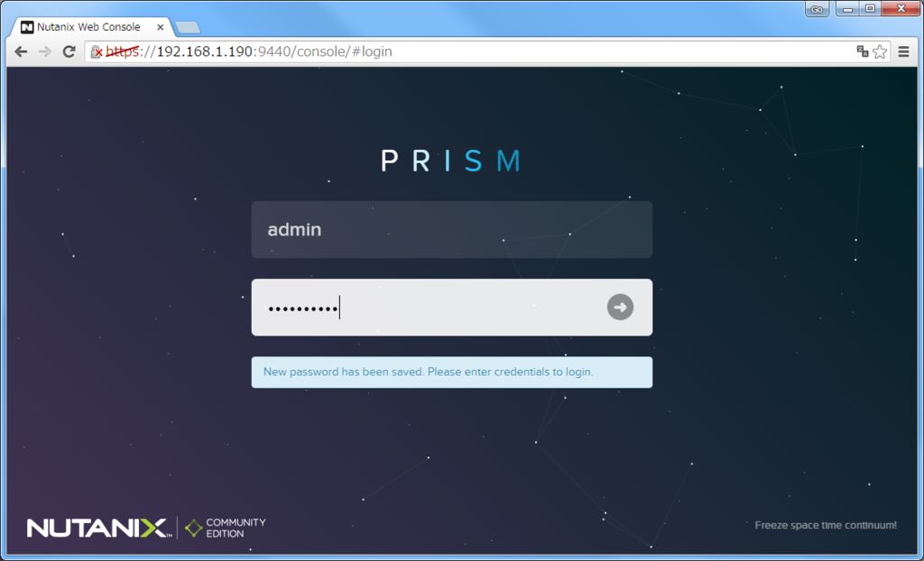924x561 pixels.
Task: Close the browser window
Action: [x=901, y=9]
